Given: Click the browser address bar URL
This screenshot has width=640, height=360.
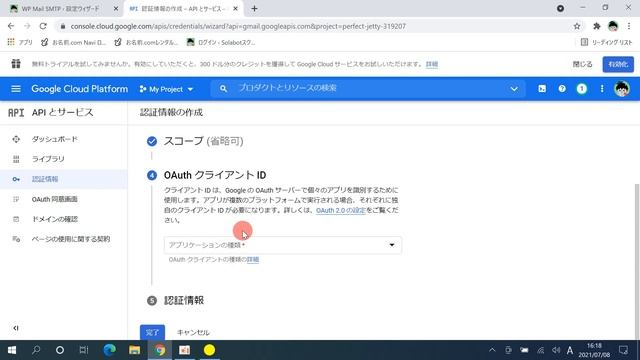Looking at the screenshot, I should point(238,26).
